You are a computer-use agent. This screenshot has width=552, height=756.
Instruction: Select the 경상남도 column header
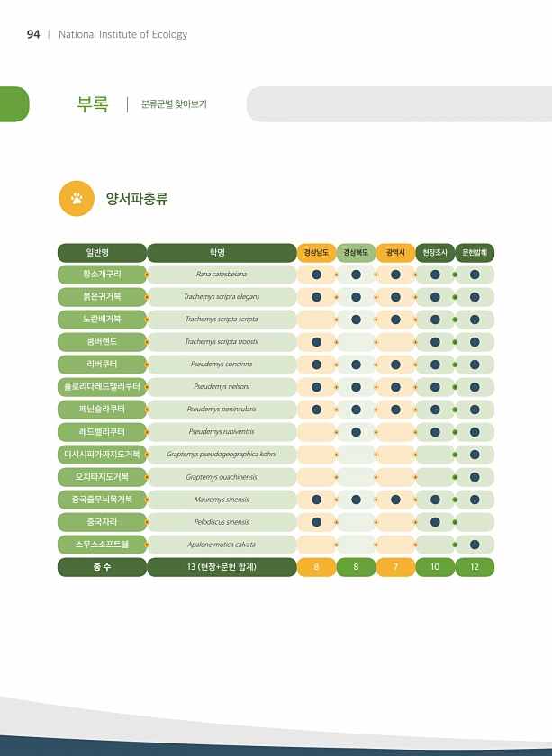tap(317, 253)
